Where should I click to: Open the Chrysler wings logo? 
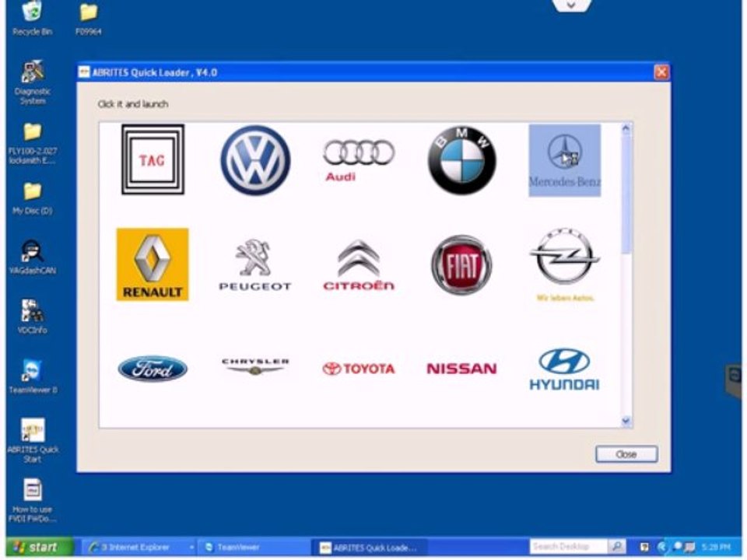click(x=255, y=366)
